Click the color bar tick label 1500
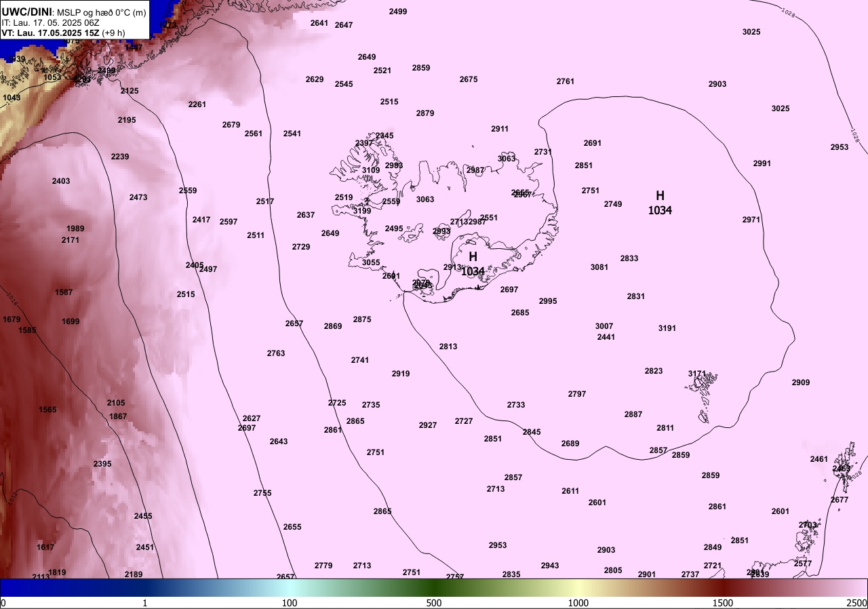This screenshot has width=868, height=609. click(x=723, y=603)
